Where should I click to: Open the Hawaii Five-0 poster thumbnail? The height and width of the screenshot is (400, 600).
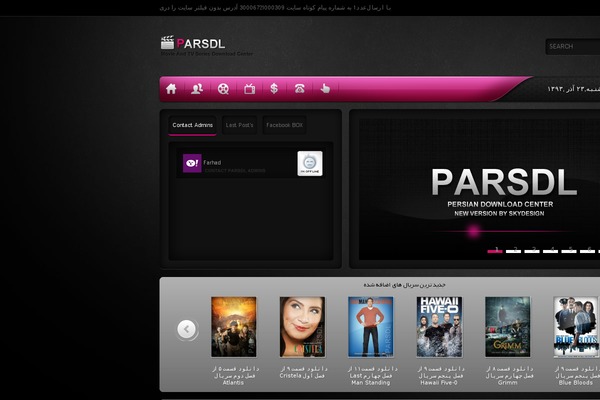click(x=439, y=327)
